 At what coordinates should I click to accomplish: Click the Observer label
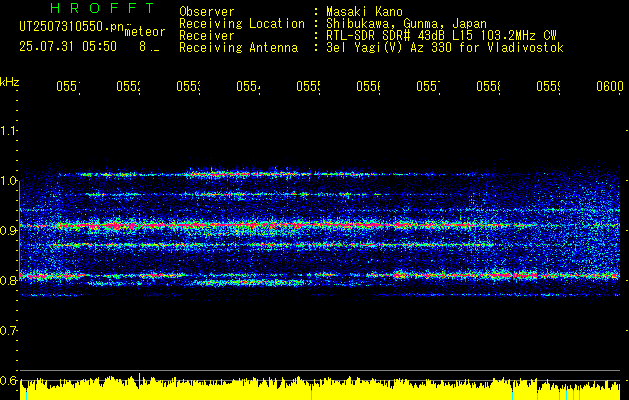click(x=207, y=11)
